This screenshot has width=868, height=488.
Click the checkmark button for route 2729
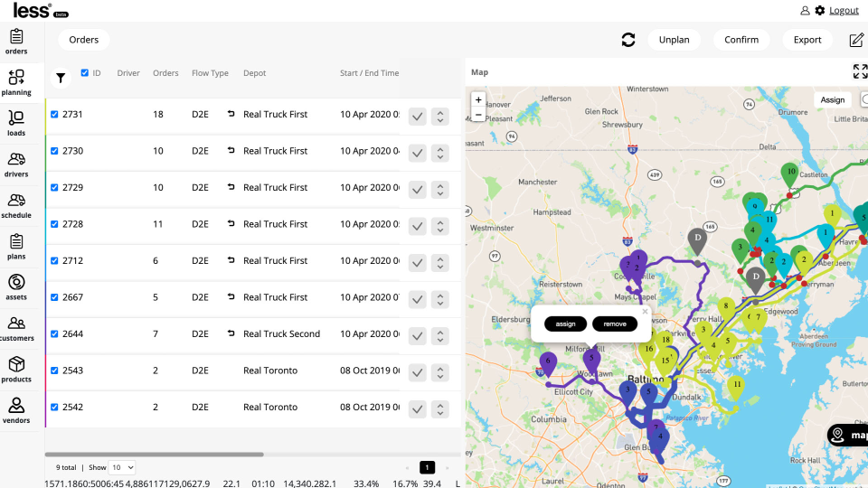click(x=418, y=190)
